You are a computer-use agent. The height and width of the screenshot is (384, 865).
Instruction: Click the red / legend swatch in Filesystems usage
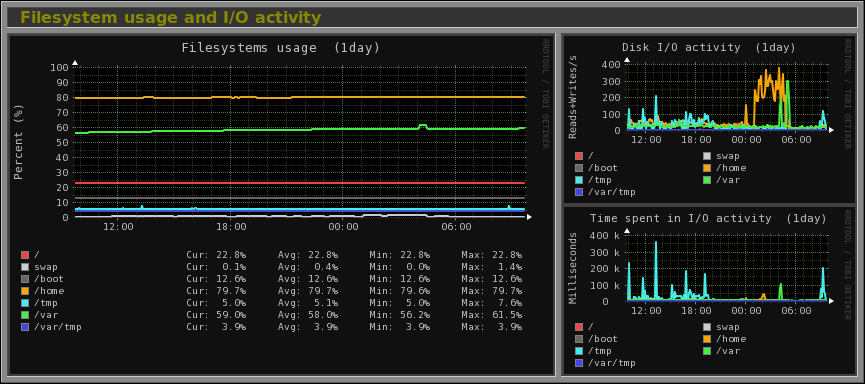pyautogui.click(x=25, y=255)
